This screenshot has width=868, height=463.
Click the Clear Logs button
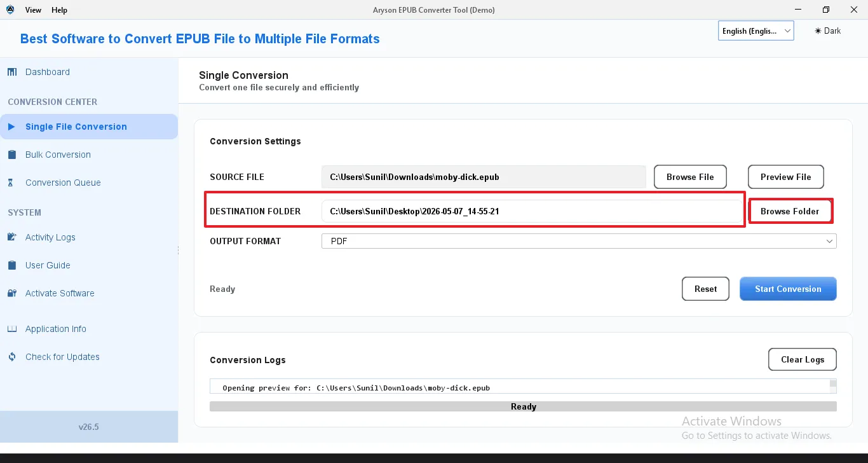click(x=803, y=359)
